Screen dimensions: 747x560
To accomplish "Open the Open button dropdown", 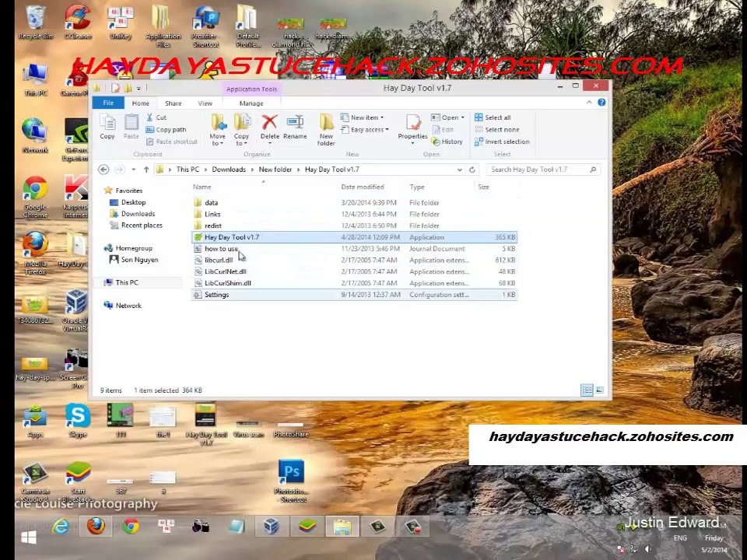I will pos(462,117).
